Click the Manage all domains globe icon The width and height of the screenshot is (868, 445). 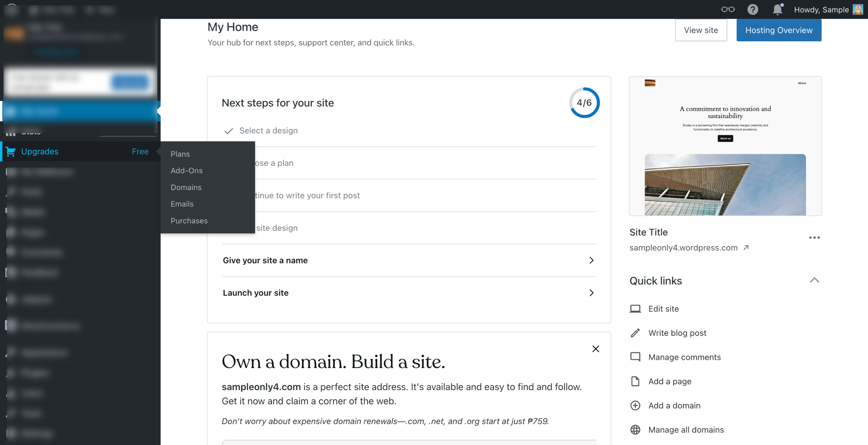[x=635, y=430]
